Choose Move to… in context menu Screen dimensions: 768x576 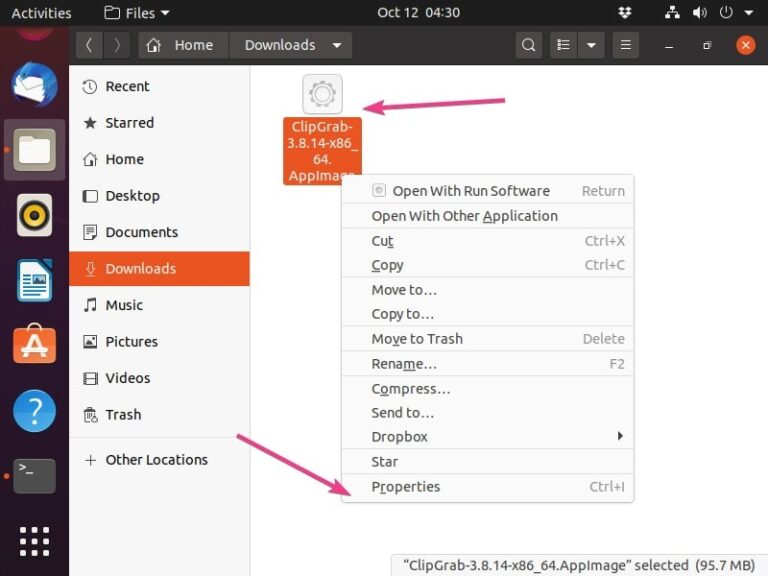point(487,290)
